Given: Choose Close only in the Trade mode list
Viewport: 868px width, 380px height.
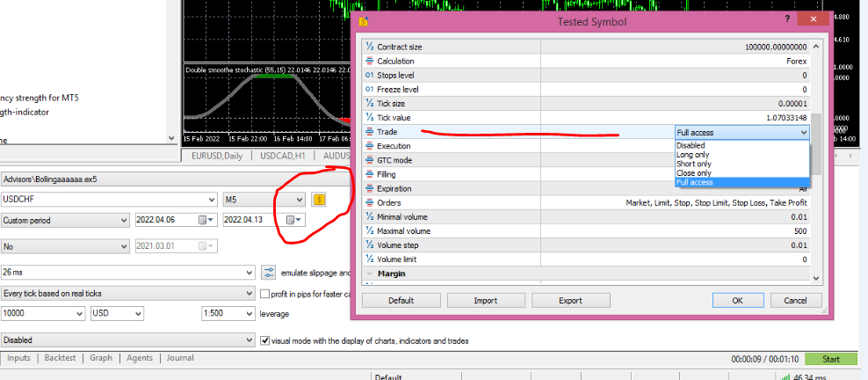Looking at the screenshot, I should (741, 172).
